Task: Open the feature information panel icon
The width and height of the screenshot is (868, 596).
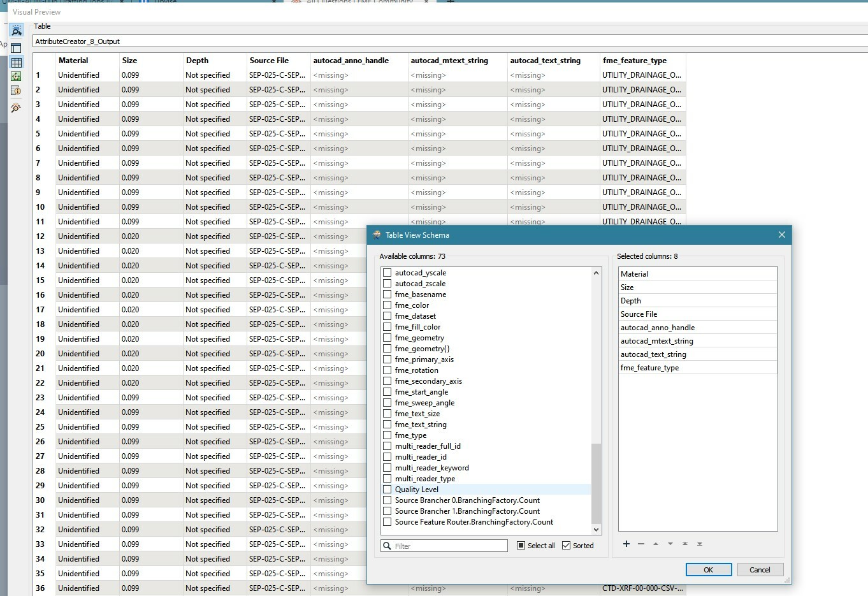Action: point(17,91)
